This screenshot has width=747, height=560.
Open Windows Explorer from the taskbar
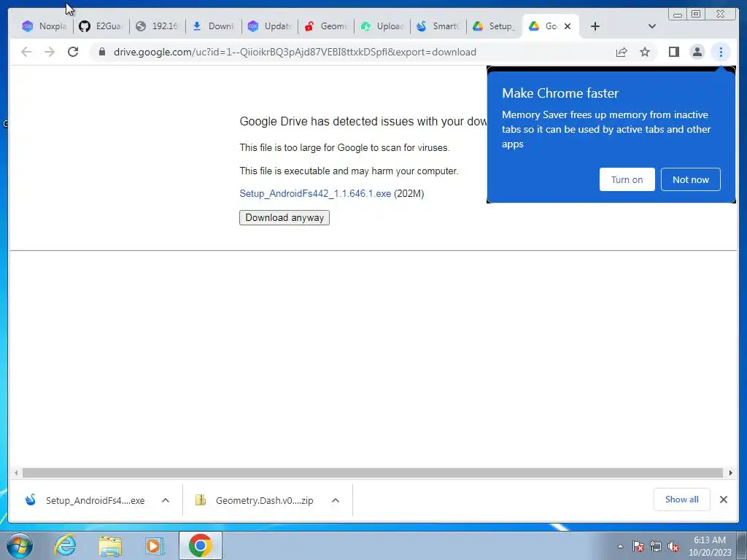point(110,545)
